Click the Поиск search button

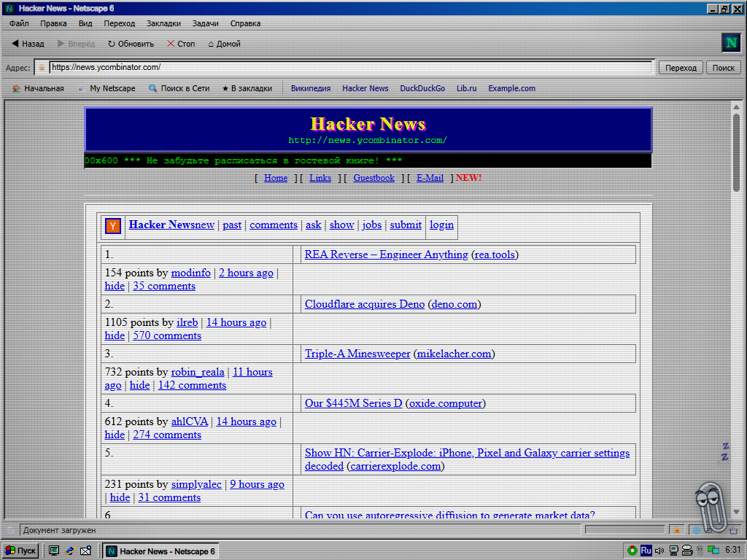pos(723,68)
